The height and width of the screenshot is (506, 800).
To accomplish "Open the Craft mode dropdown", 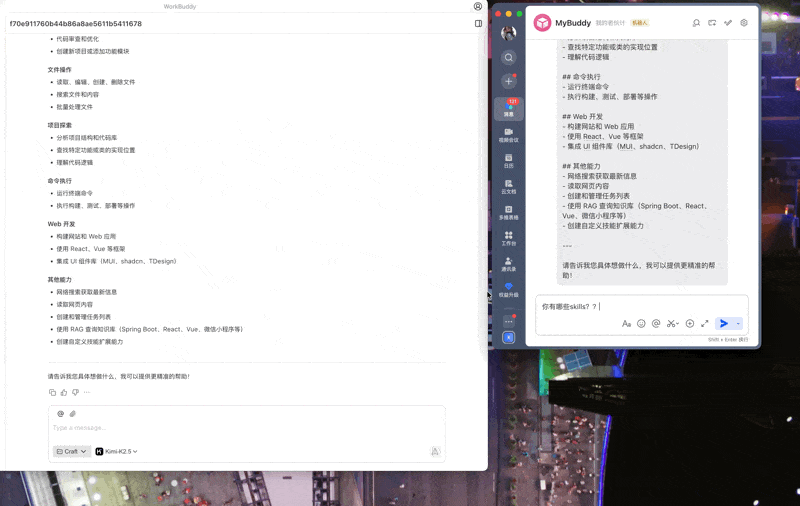I will tap(71, 451).
